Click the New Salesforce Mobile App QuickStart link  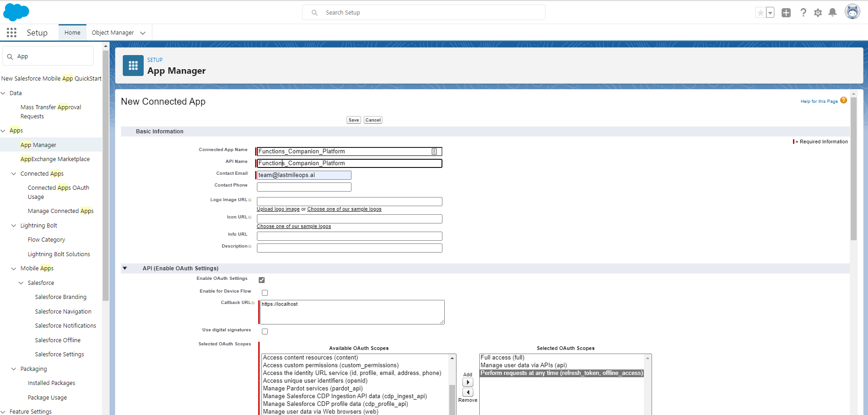(51, 78)
